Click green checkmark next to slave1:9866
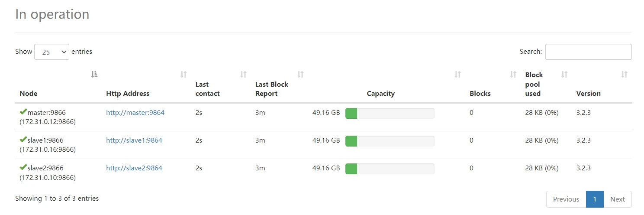Image resolution: width=644 pixels, height=215 pixels. pos(23,140)
